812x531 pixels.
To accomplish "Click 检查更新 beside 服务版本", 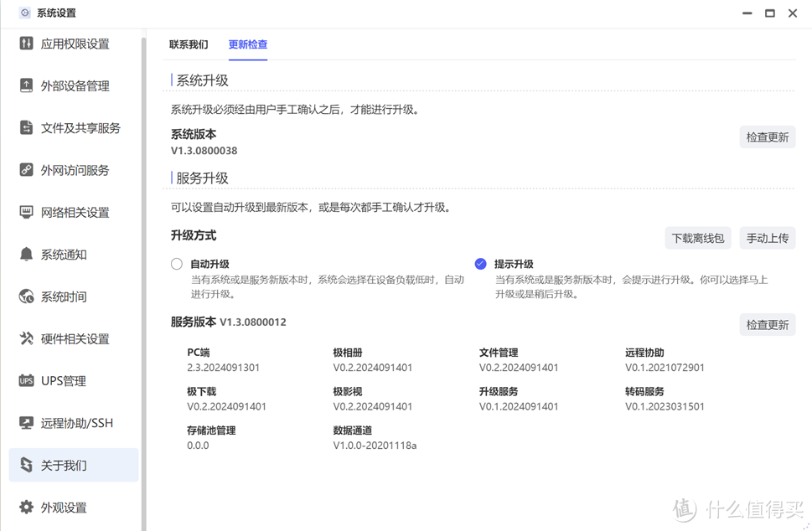I will [767, 325].
